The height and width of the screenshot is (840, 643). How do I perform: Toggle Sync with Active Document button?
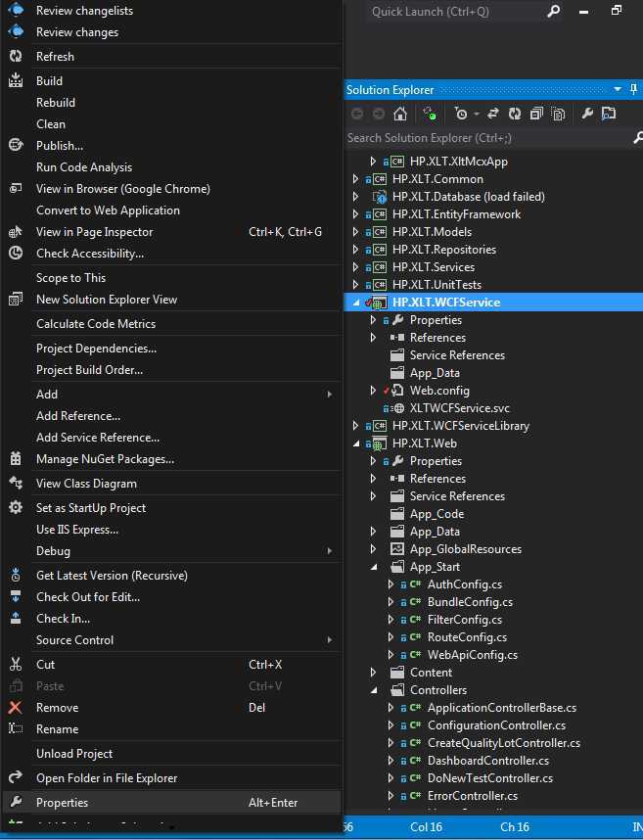[x=493, y=114]
